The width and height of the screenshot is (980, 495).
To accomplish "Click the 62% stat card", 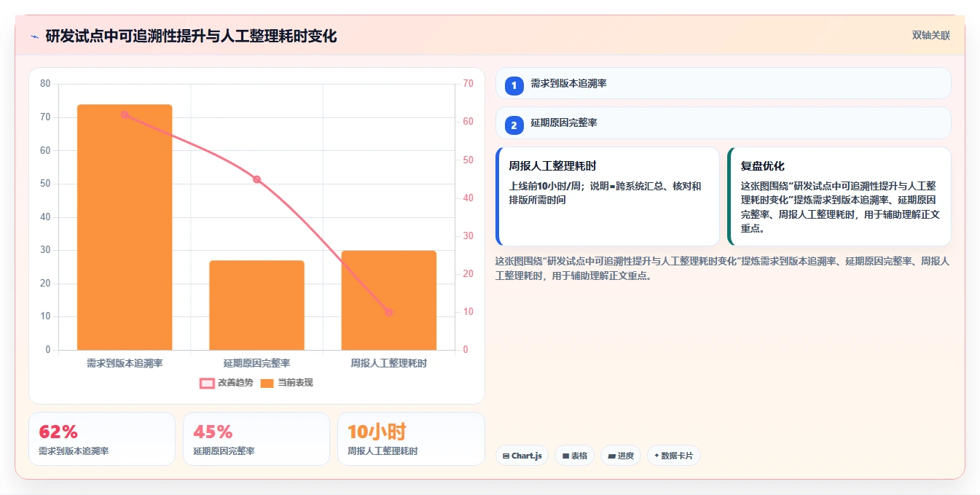I will 102,439.
